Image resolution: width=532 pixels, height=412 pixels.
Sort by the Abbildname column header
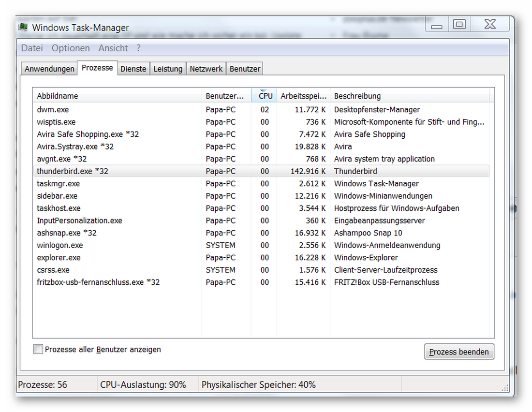118,96
